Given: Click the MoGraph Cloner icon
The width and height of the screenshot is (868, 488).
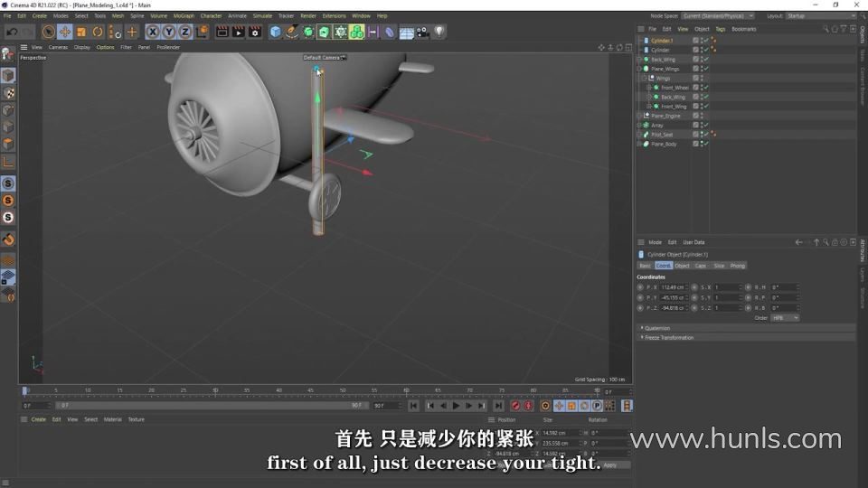Looking at the screenshot, I should (357, 33).
